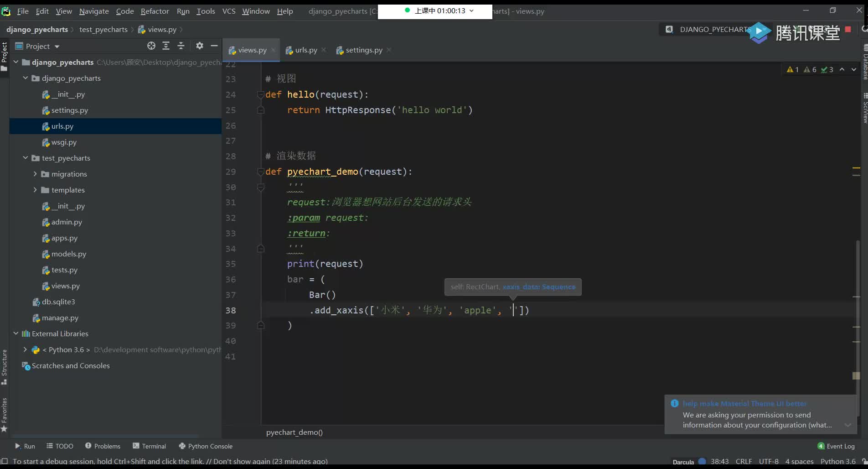Toggle the Structure side tab
868x469 pixels.
pyautogui.click(x=4, y=367)
